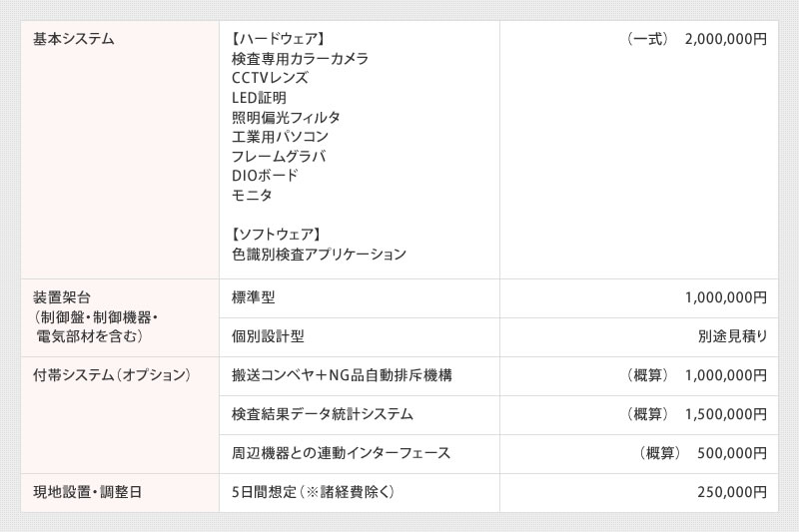Select the 個別設計型 row
The image size is (799, 532).
(498, 337)
